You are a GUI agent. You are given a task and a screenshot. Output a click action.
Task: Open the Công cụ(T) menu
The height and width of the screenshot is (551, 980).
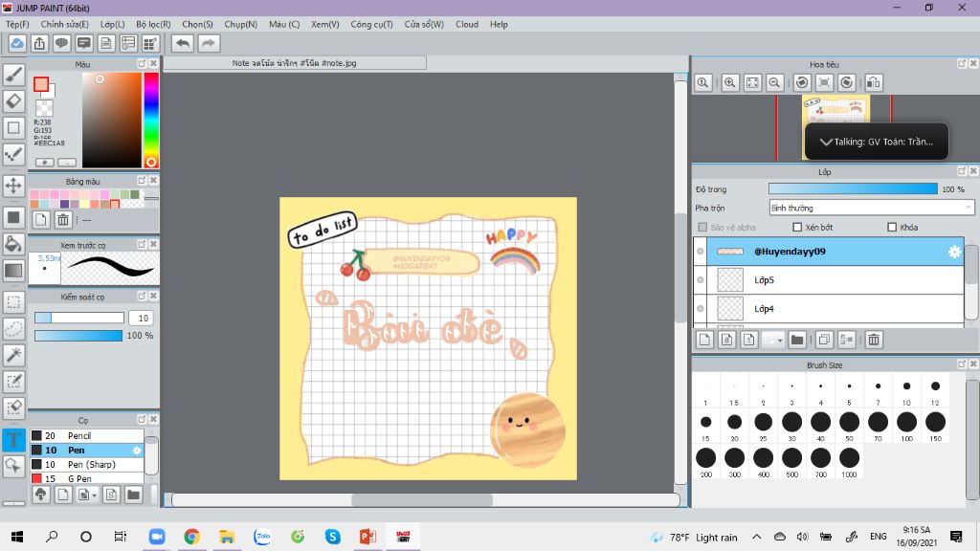(372, 24)
